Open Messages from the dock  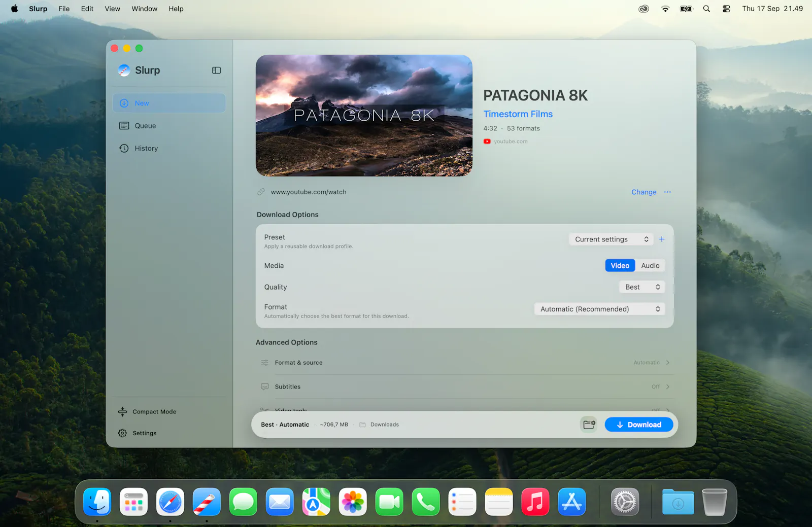243,502
